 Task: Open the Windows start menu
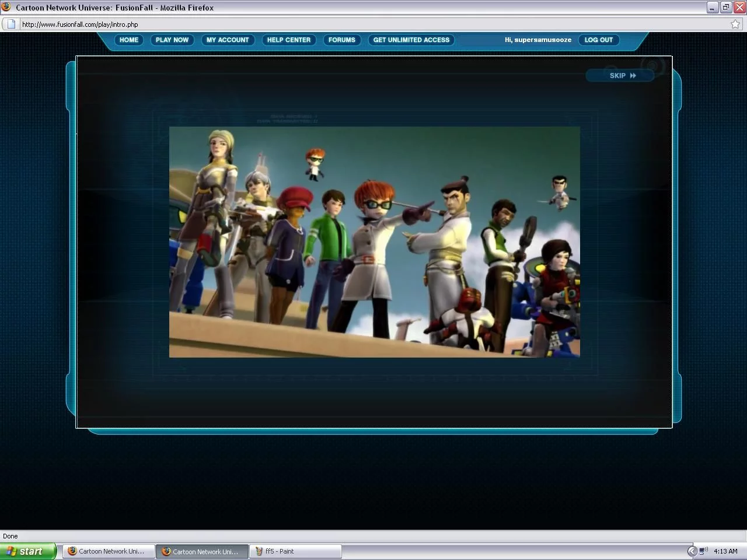click(x=28, y=551)
